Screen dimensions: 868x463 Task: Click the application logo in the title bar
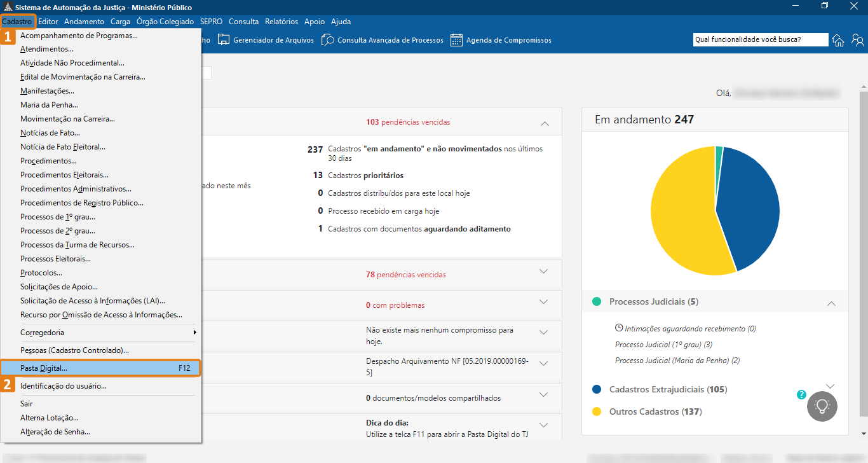(x=8, y=6)
